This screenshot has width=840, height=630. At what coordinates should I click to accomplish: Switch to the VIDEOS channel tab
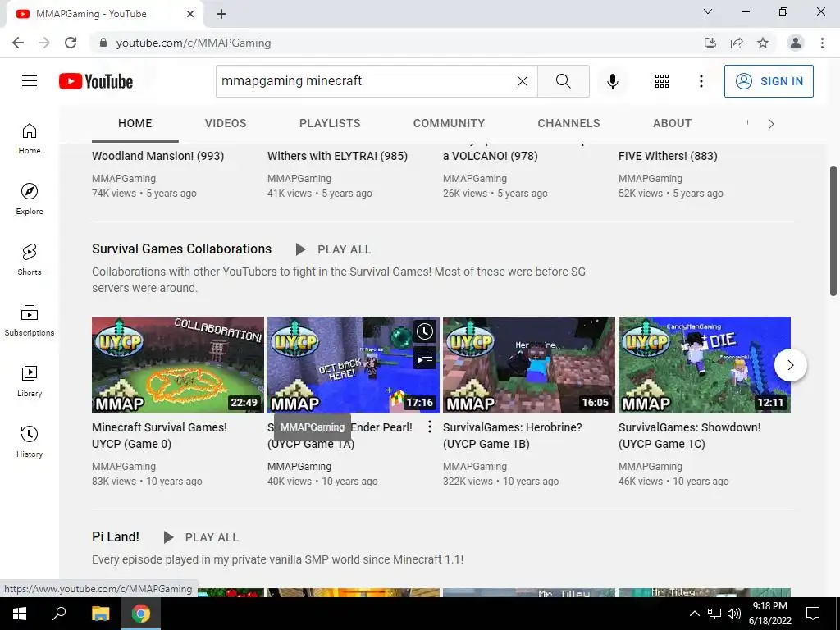tap(226, 123)
